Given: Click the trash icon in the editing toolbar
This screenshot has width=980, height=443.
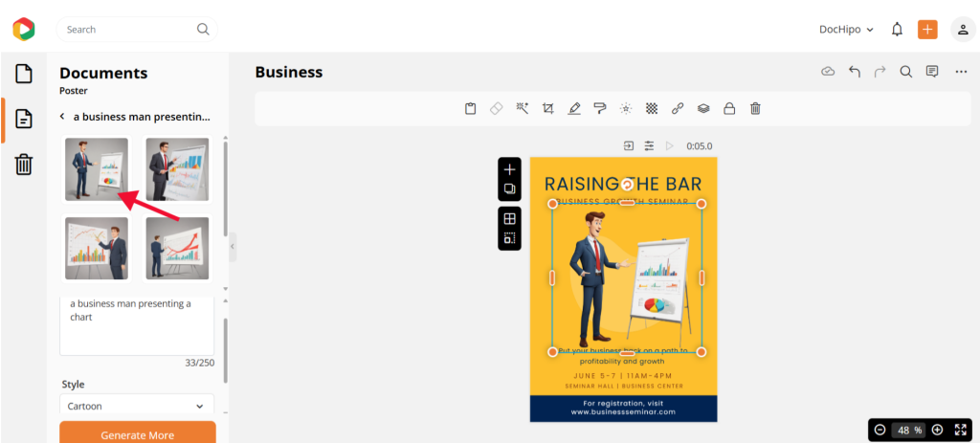Looking at the screenshot, I should pyautogui.click(x=755, y=109).
